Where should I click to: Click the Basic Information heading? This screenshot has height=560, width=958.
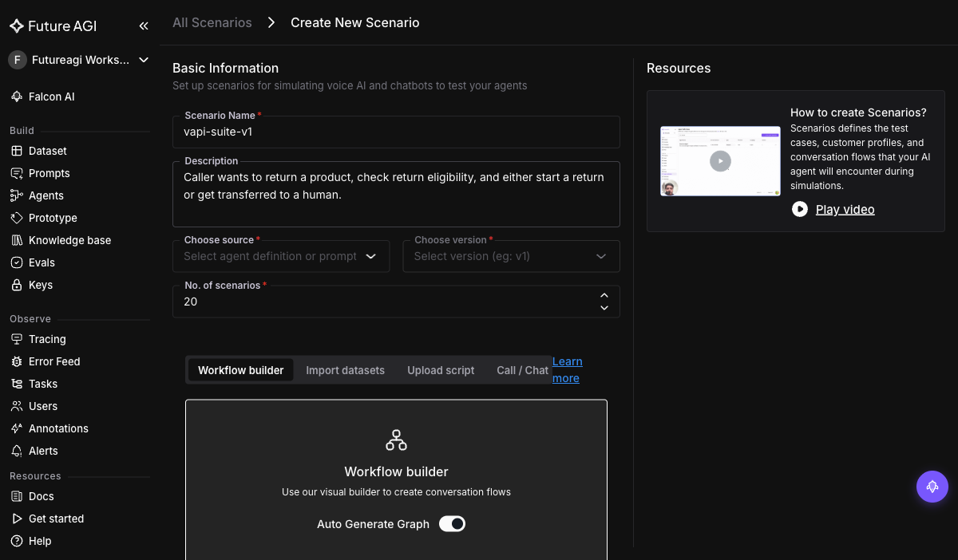pyautogui.click(x=225, y=68)
